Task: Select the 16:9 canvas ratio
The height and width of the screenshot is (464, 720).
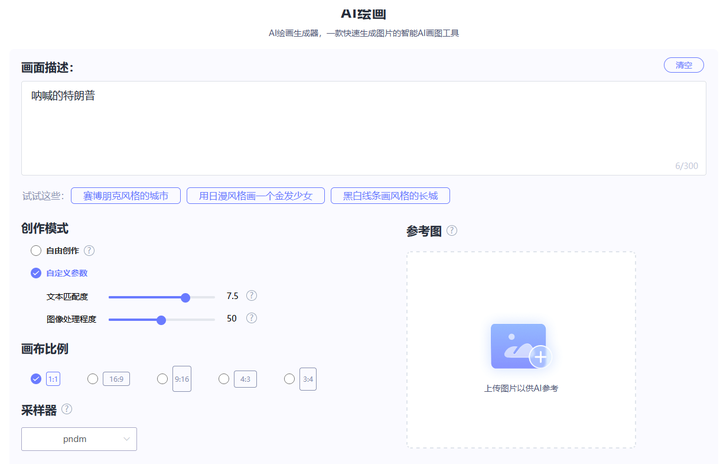Action: (x=92, y=379)
